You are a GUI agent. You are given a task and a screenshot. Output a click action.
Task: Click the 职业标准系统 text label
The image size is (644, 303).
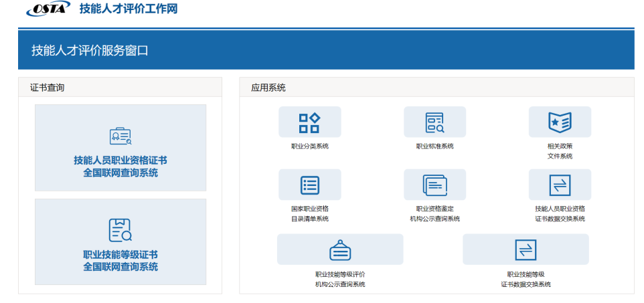pyautogui.click(x=434, y=146)
